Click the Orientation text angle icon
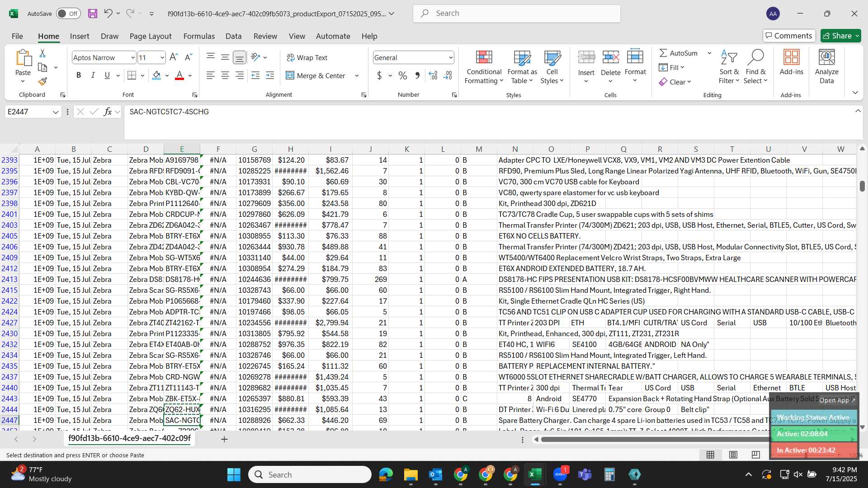868x488 pixels. pyautogui.click(x=255, y=57)
